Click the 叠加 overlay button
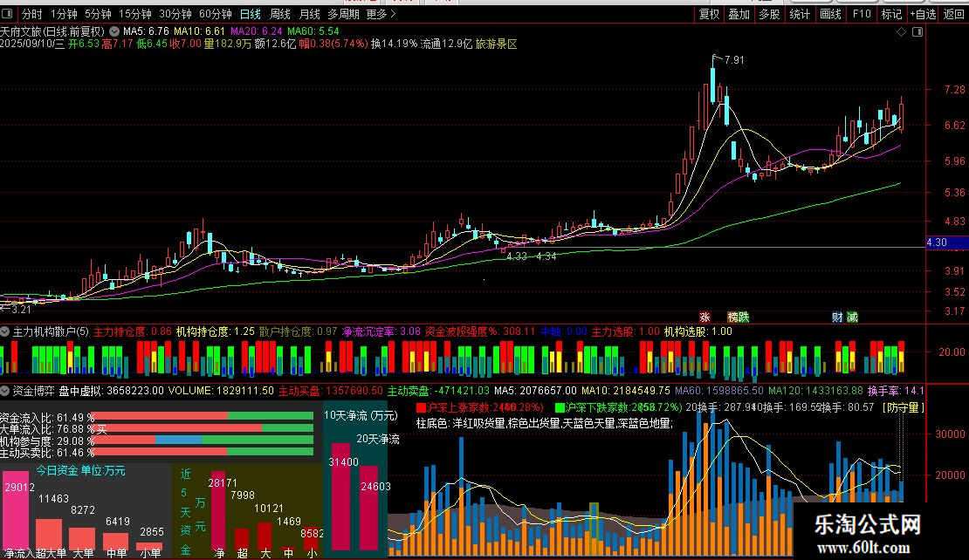This screenshot has width=969, height=560. click(x=739, y=14)
